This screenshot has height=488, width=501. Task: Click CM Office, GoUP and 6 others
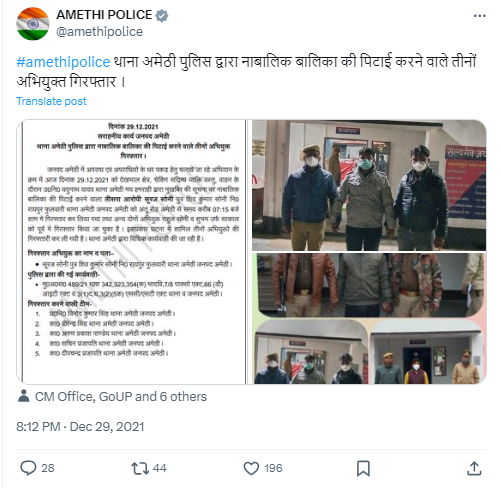coord(121,397)
